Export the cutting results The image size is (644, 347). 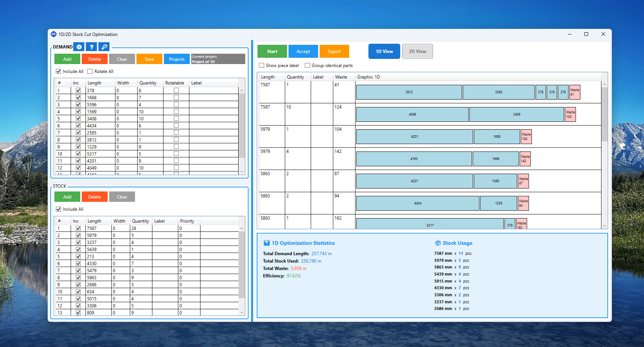point(334,51)
